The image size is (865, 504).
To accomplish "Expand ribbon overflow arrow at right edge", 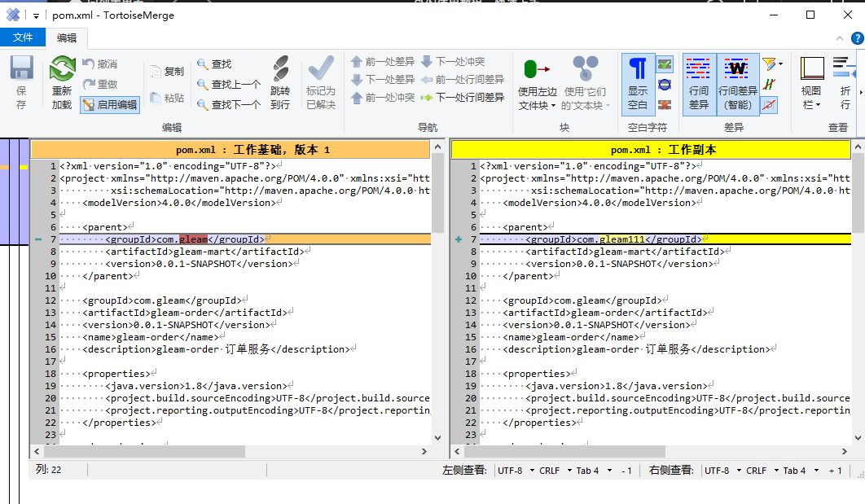I will (x=861, y=92).
